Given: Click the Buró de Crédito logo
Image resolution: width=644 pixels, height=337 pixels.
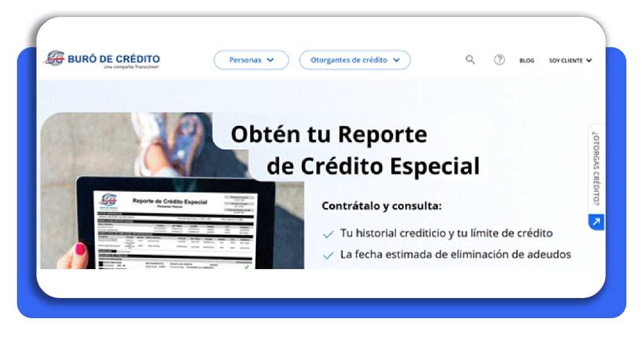Looking at the screenshot, I should coord(103,60).
